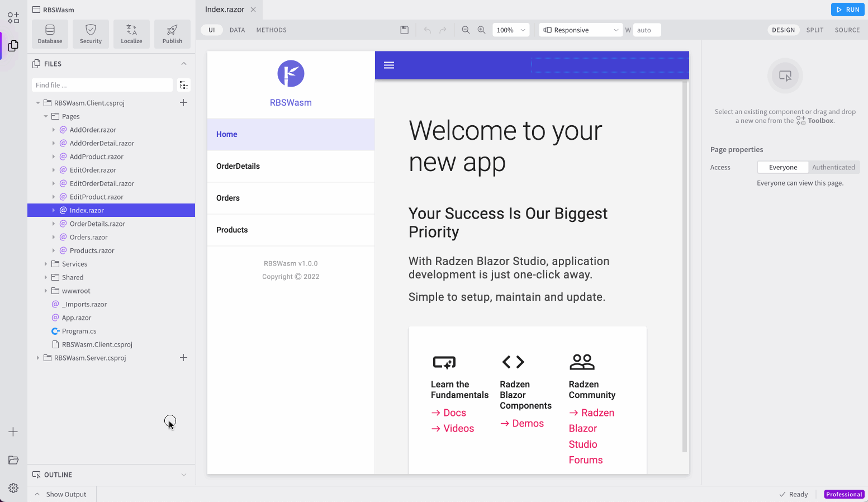Click the Docs link
The width and height of the screenshot is (868, 502).
(x=449, y=413)
